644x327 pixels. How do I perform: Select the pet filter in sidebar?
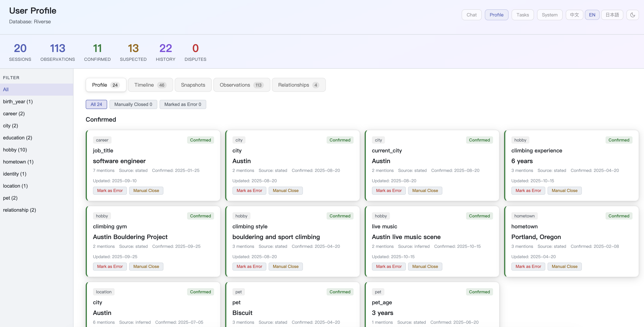point(10,198)
